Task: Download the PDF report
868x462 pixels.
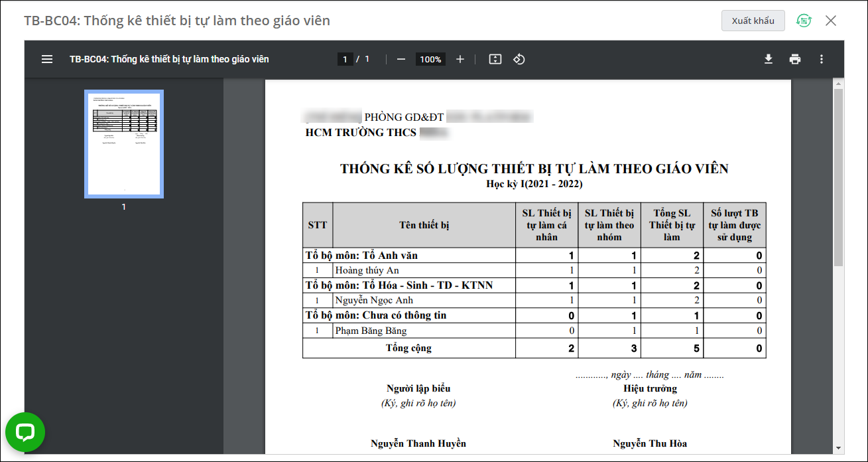Action: pyautogui.click(x=769, y=59)
